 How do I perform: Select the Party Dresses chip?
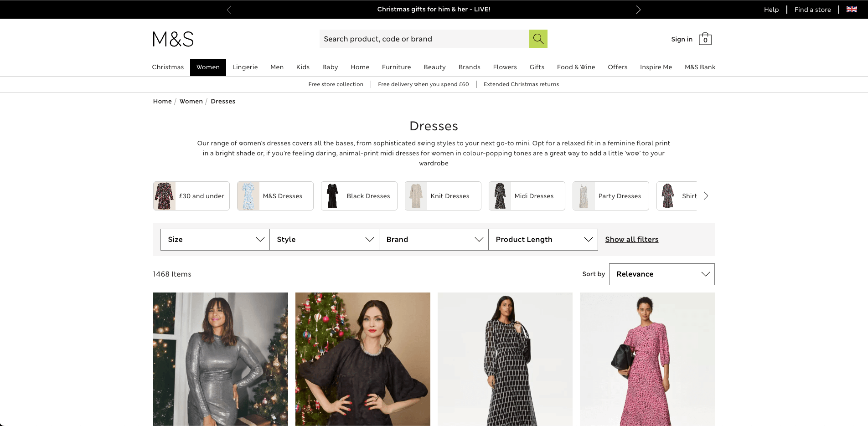(611, 196)
